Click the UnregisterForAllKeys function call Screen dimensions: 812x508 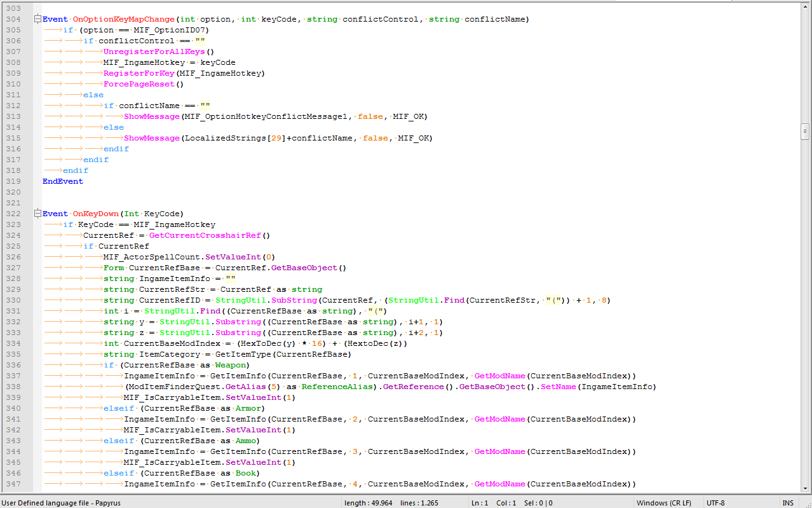coord(154,51)
